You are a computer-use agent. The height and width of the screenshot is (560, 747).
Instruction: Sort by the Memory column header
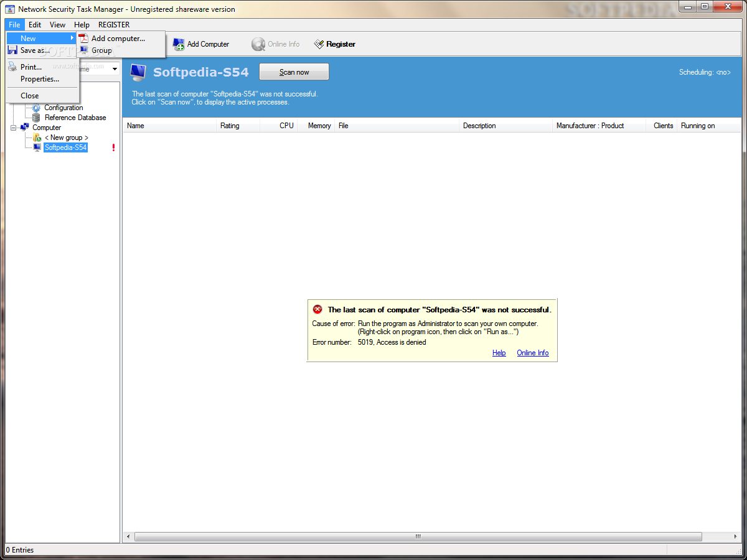(x=316, y=126)
